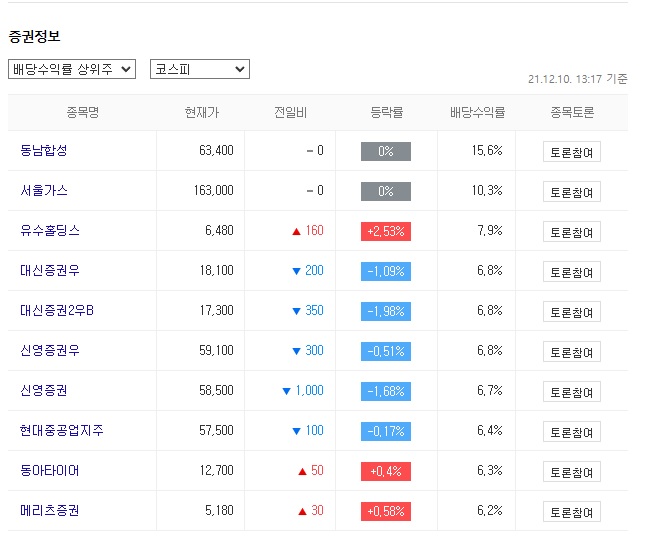Click the 59,100 current price
This screenshot has width=647, height=538.
pyautogui.click(x=216, y=351)
